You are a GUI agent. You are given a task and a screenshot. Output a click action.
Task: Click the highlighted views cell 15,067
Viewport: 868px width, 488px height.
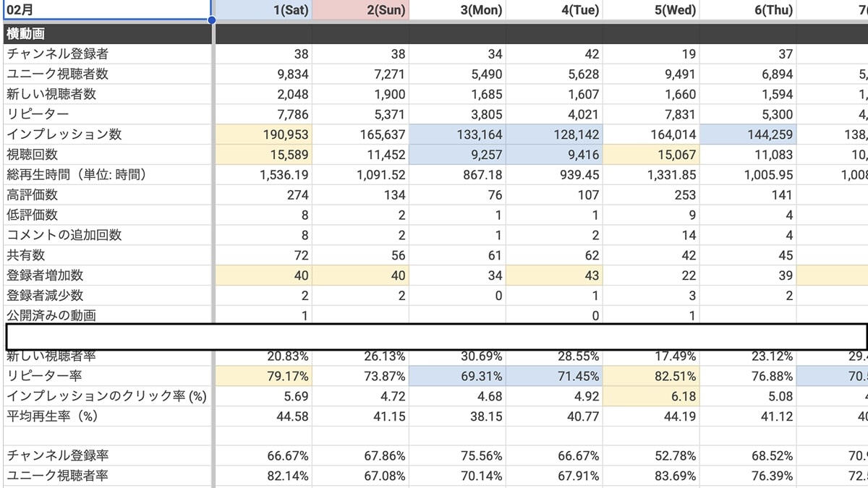652,155
